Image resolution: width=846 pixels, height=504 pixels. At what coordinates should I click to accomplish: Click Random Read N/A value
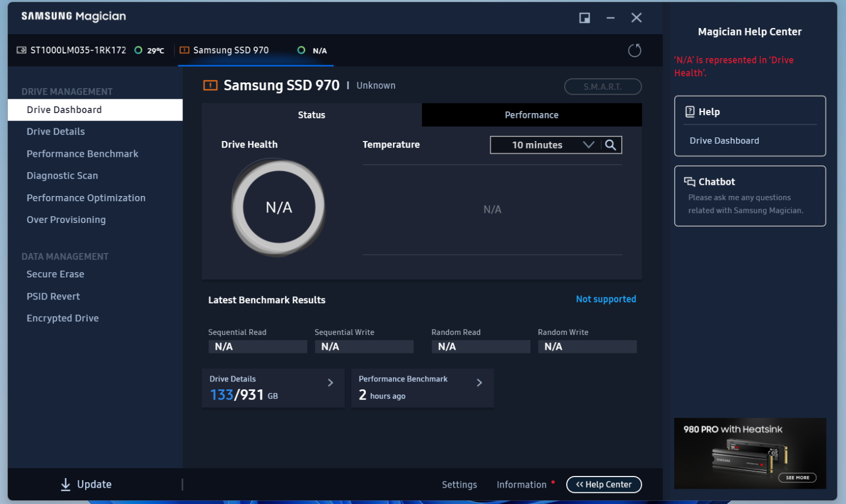[x=481, y=347]
